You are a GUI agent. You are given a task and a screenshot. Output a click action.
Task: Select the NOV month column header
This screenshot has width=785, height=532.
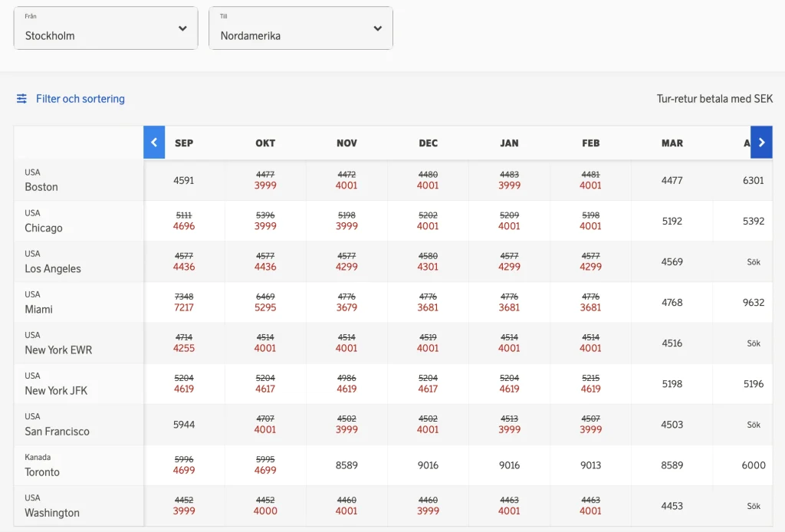(x=347, y=143)
